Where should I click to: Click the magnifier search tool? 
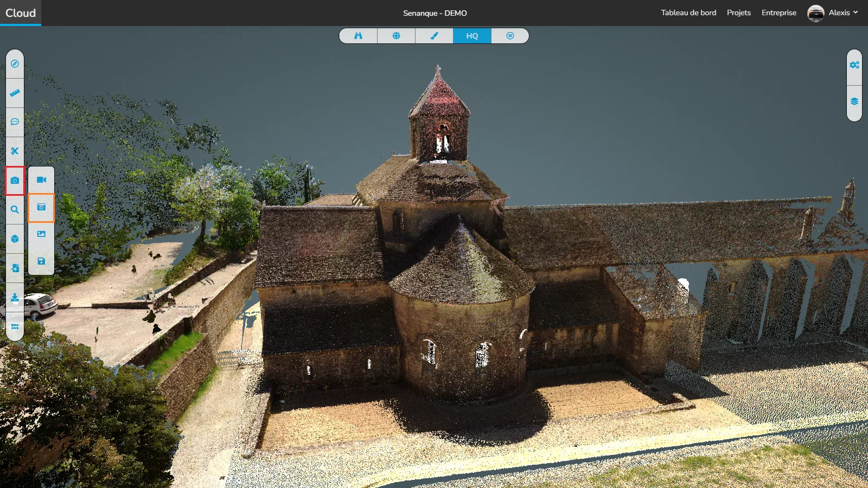(x=15, y=210)
